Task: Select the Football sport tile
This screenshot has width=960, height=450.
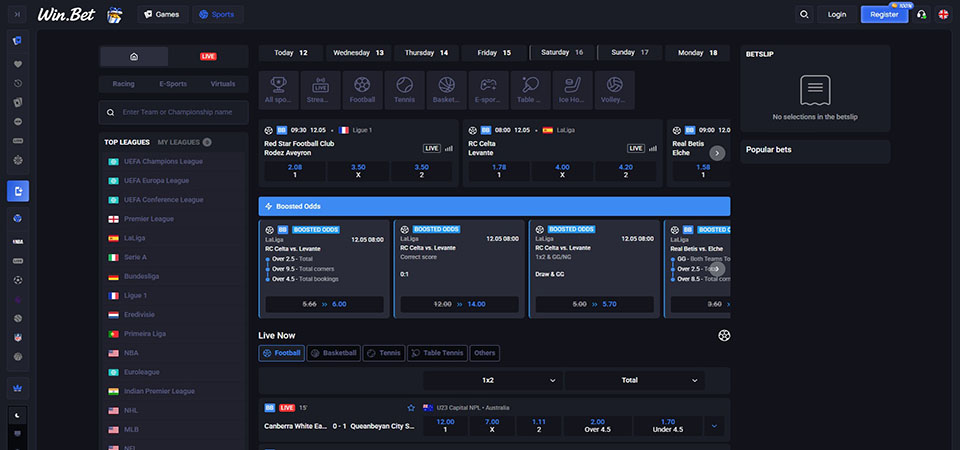Action: tap(362, 90)
